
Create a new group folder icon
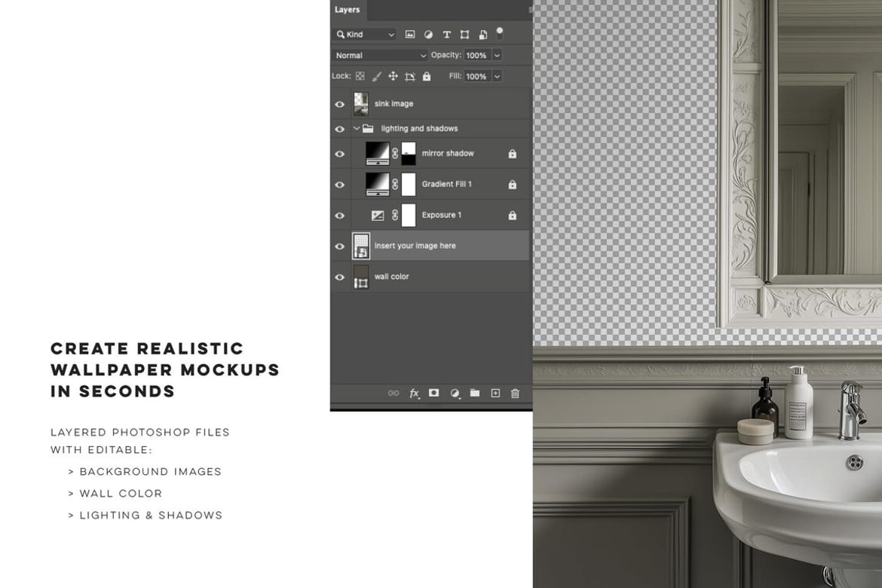click(475, 393)
